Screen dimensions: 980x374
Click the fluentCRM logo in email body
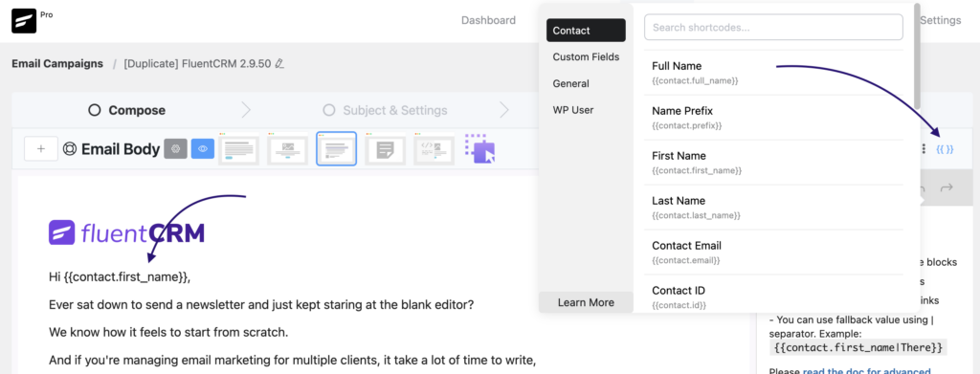[127, 232]
